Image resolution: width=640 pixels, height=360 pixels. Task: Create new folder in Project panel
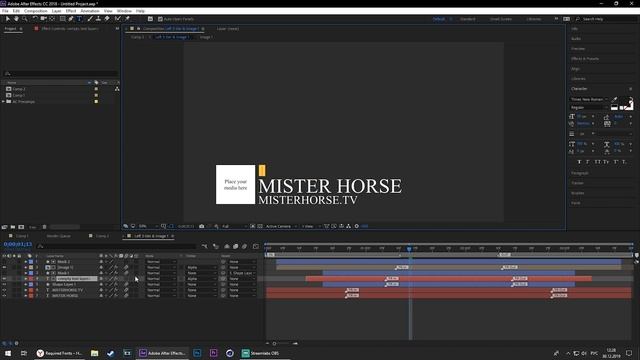13,227
